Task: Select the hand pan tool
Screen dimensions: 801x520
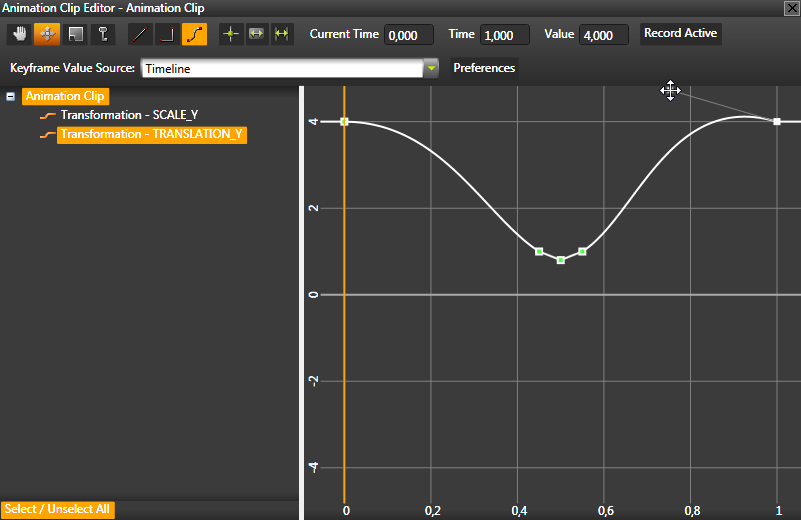Action: pos(20,34)
